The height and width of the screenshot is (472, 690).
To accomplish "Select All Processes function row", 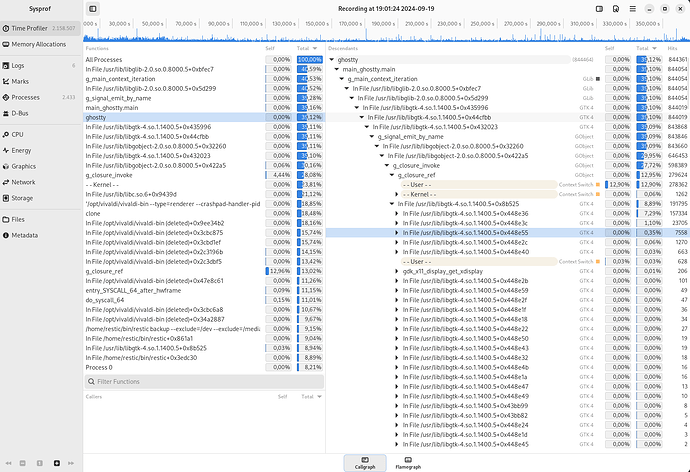I will point(204,59).
